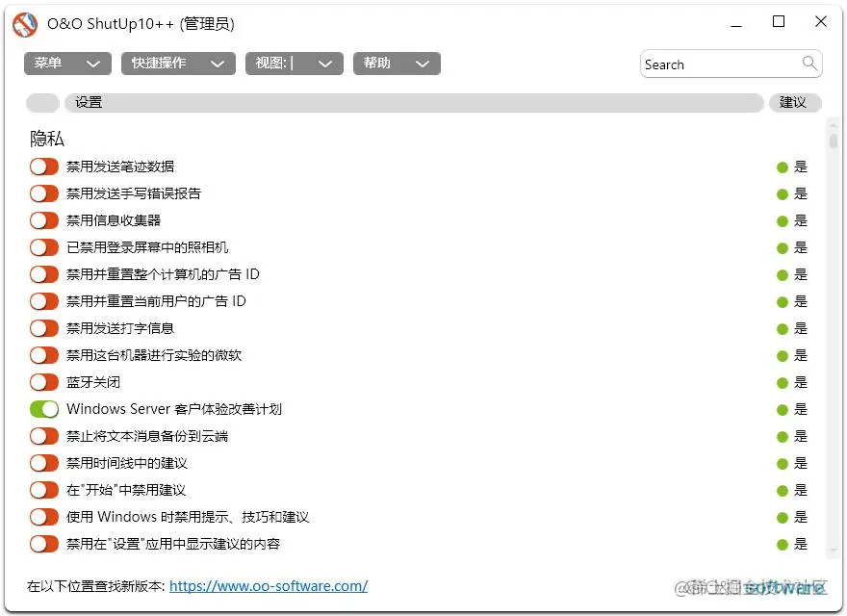Image resolution: width=847 pixels, height=616 pixels.
Task: Toggle 使用 Windows 时禁用提示、技巧和建议 switch
Action: [x=43, y=517]
